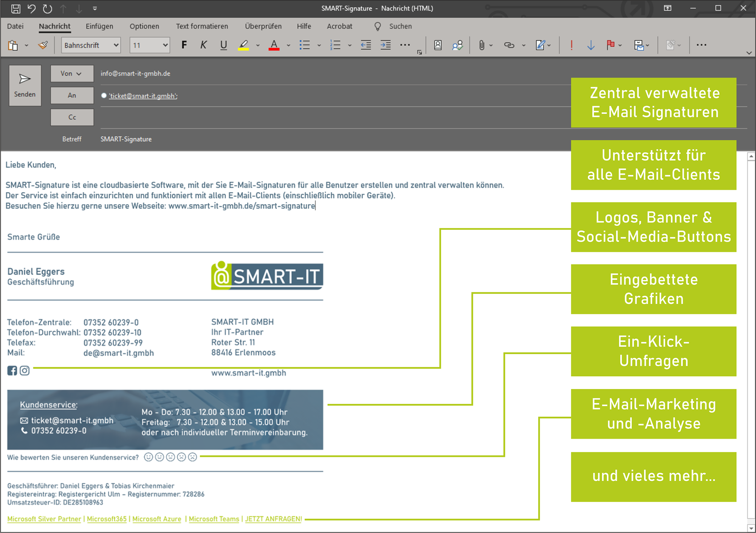Redo the last action
756x533 pixels.
pos(48,8)
